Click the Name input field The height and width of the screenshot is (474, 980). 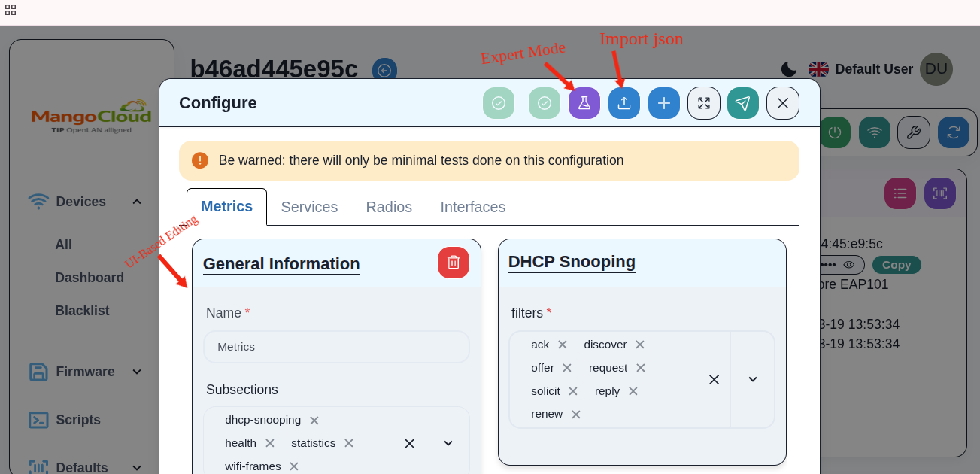(336, 347)
